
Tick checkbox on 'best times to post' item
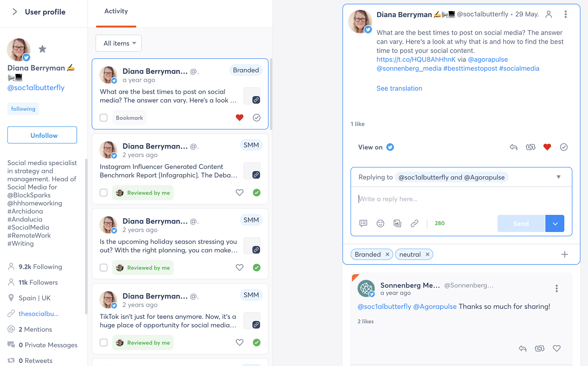click(x=104, y=118)
